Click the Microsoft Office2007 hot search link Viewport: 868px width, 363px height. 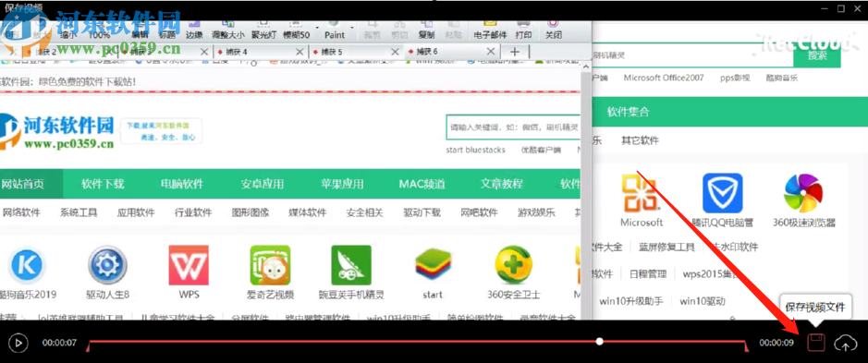664,78
